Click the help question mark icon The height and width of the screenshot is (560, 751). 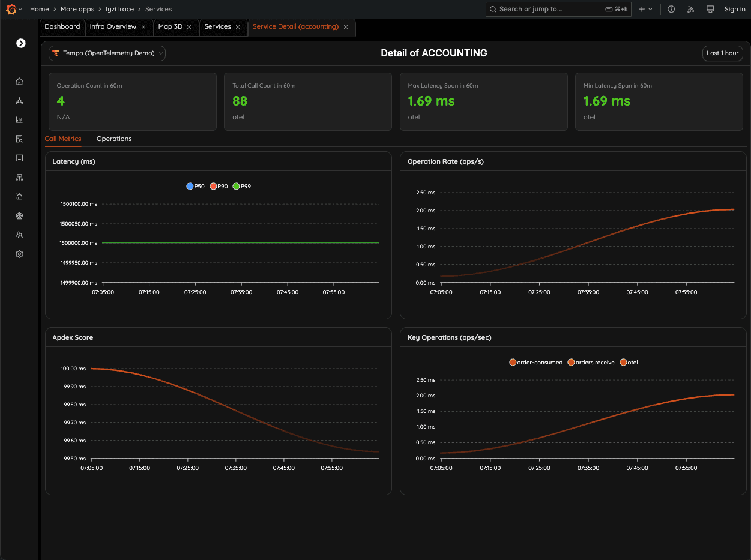pyautogui.click(x=671, y=9)
